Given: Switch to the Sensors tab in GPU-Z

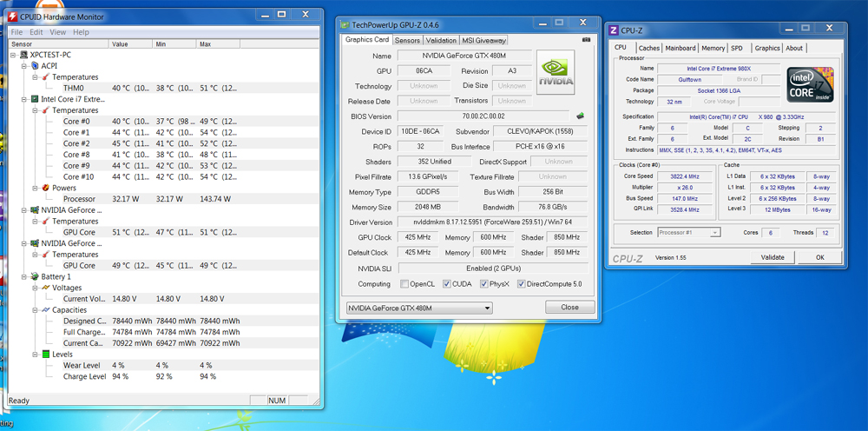Looking at the screenshot, I should 407,41.
